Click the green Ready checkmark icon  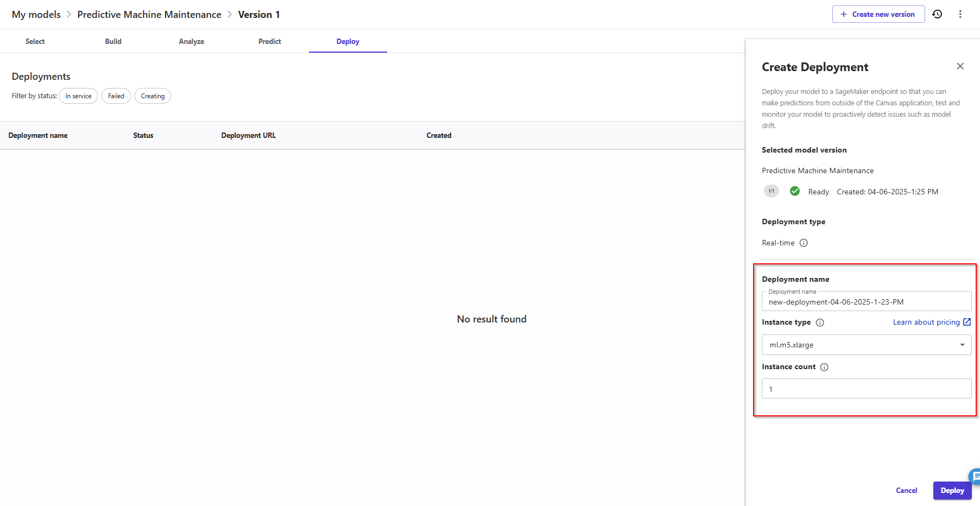click(x=795, y=191)
